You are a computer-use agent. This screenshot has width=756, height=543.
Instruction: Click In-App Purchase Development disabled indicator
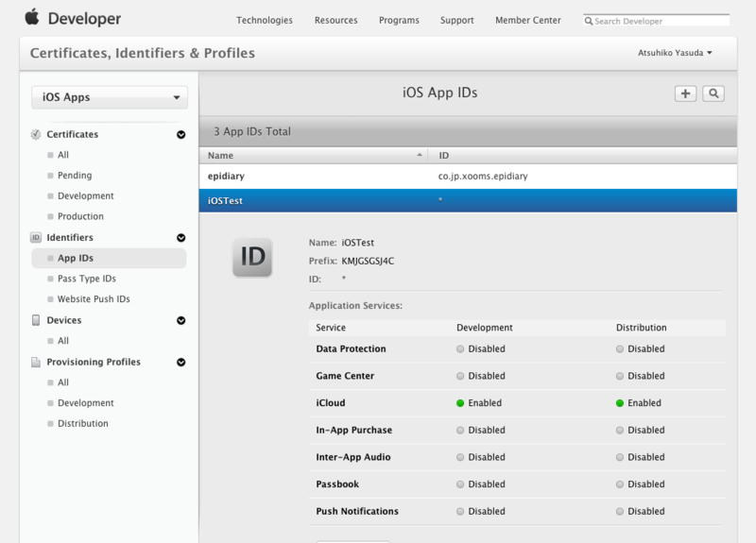pyautogui.click(x=460, y=431)
